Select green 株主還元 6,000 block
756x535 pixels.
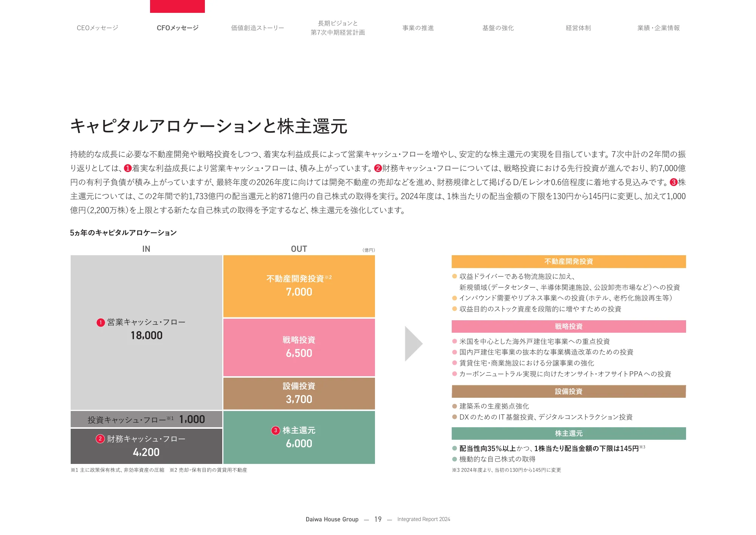(x=299, y=437)
